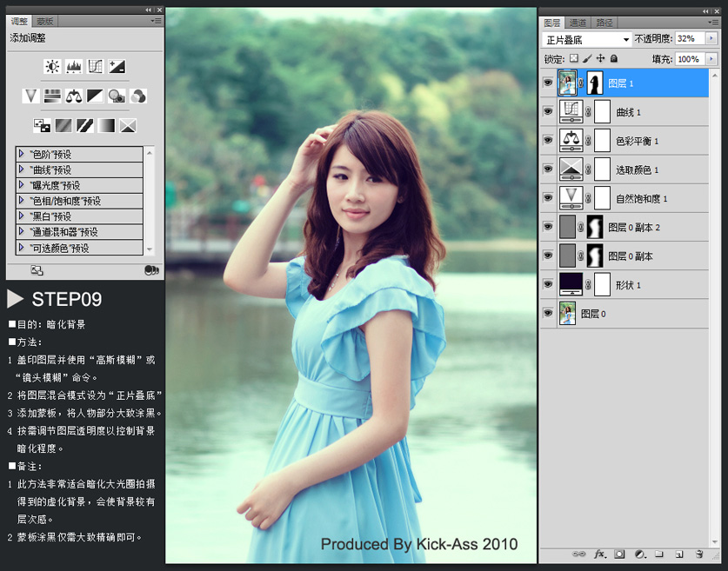The height and width of the screenshot is (571, 728).
Task: Hide 自然饱和度 1 layer visibility
Action: tap(548, 198)
